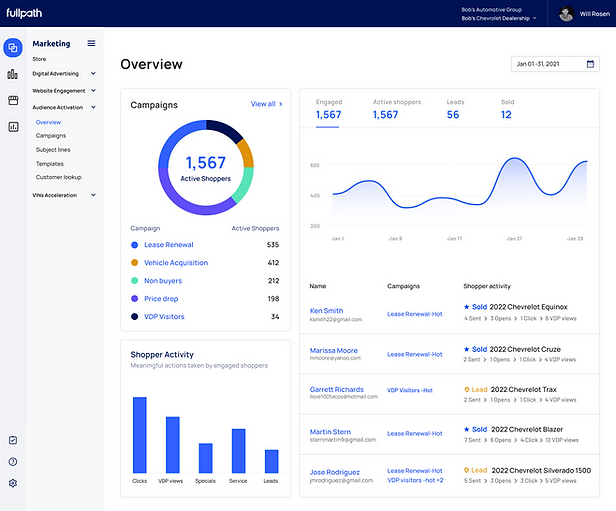This screenshot has height=511, width=616.
Task: Open settings gear icon
Action: 13,483
